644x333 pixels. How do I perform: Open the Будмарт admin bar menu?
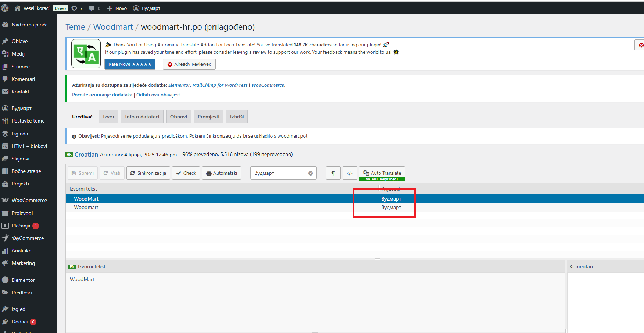click(x=146, y=8)
